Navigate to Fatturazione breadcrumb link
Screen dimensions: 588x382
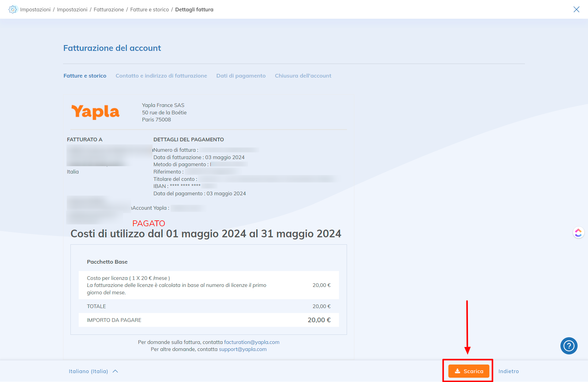[109, 10]
